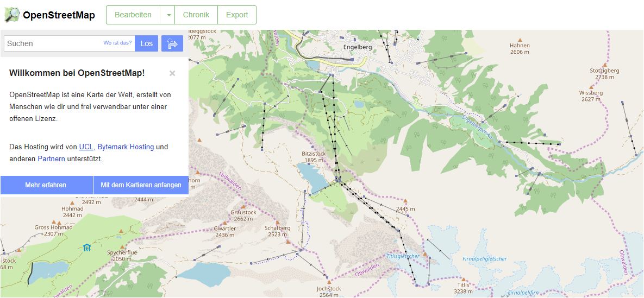Click the Schafberg peak triangle marker
The width and height of the screenshot is (644, 298).
point(277,223)
